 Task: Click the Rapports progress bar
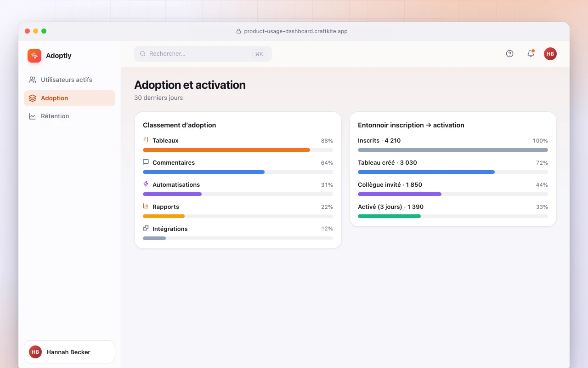pyautogui.click(x=164, y=216)
